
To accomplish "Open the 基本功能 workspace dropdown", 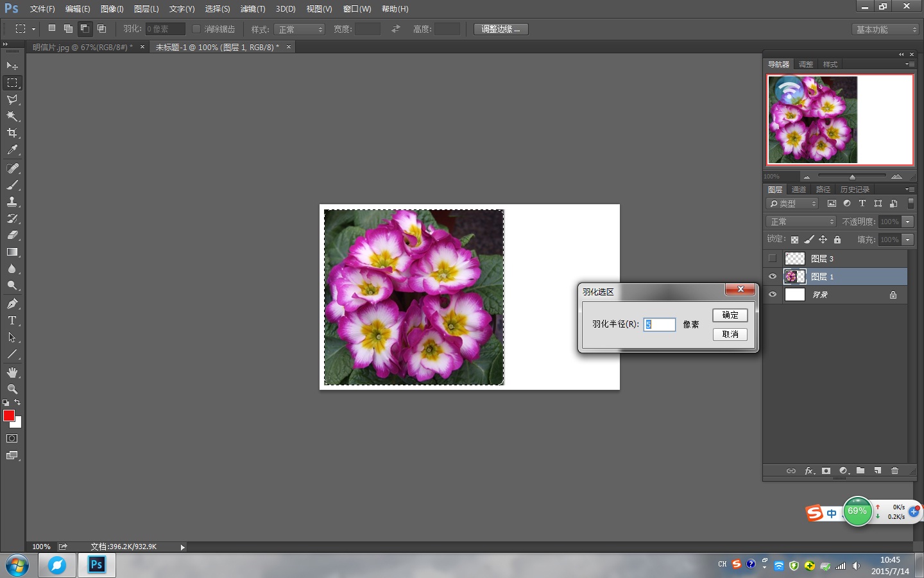I will pos(886,30).
